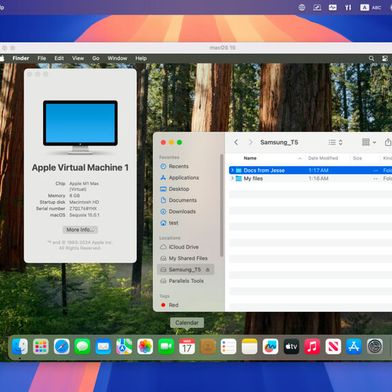Screen dimensions: 392x392
Task: Open the Apple menu in VM
Action: tap(2, 58)
